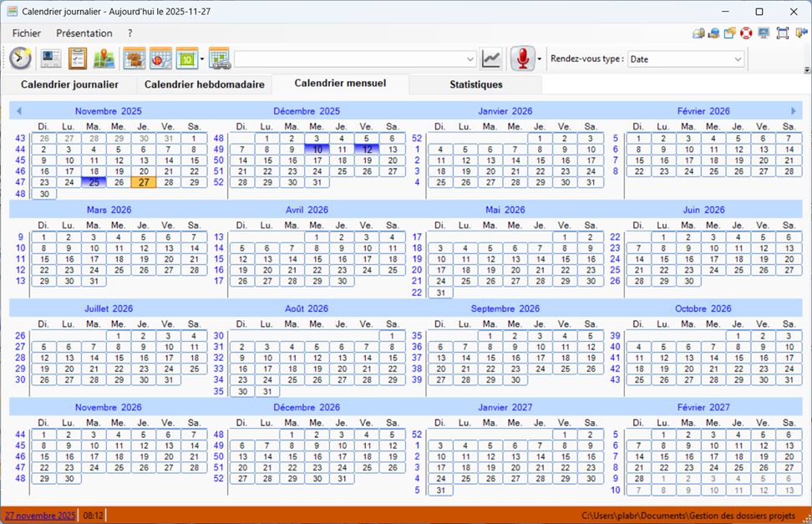The image size is (812, 524).
Task: Open the Présentation menu
Action: tap(84, 33)
